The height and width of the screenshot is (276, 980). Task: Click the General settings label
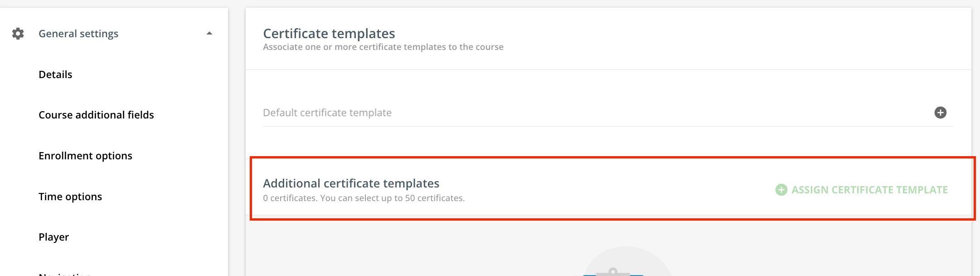78,34
